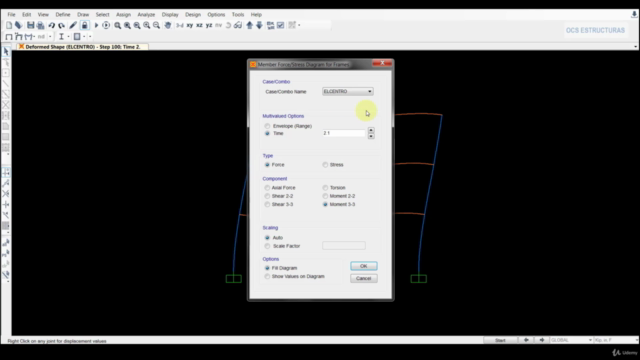Click Cancel in the diagram dialog
640x360 pixels.
click(364, 278)
